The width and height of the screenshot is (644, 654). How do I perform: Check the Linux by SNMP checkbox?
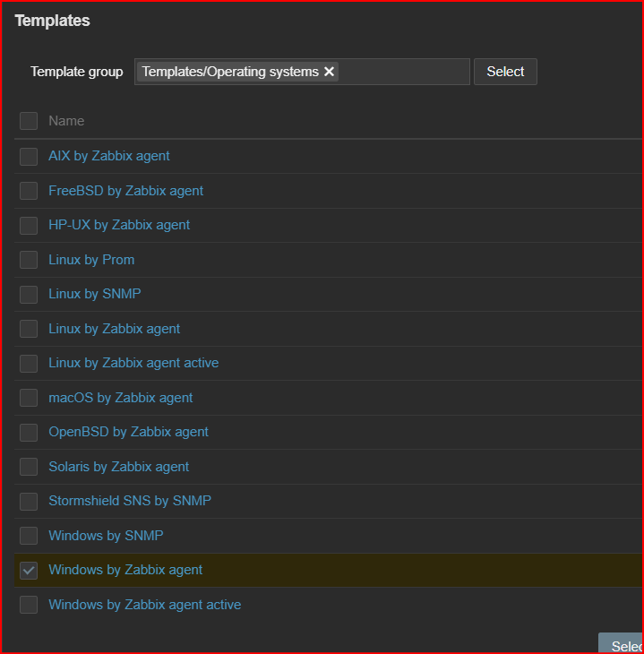pos(29,295)
